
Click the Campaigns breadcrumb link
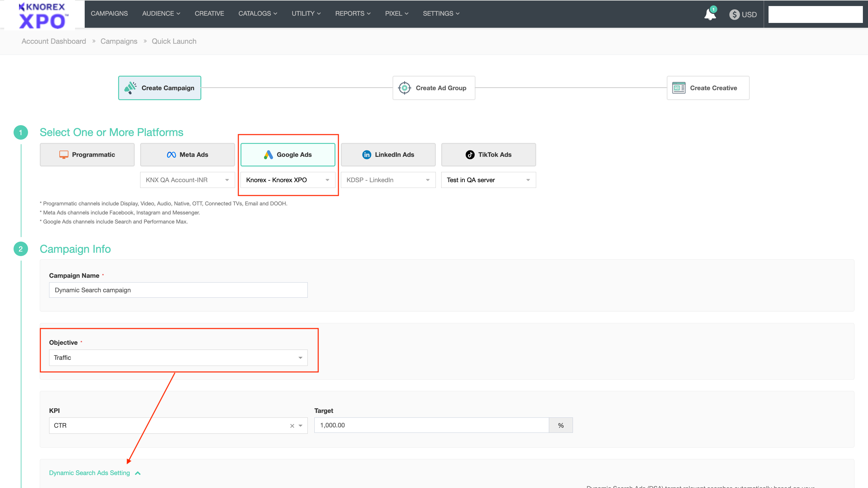click(x=119, y=41)
